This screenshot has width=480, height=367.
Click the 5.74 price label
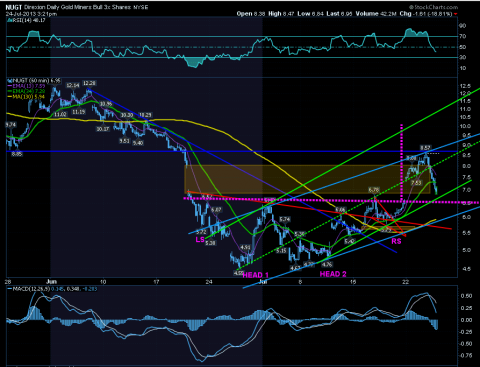[284, 219]
